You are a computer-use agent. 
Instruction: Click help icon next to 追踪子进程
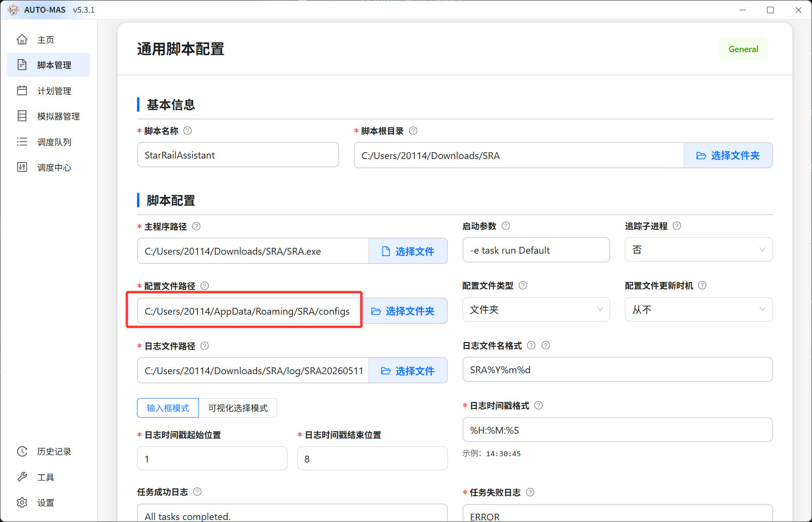point(677,226)
